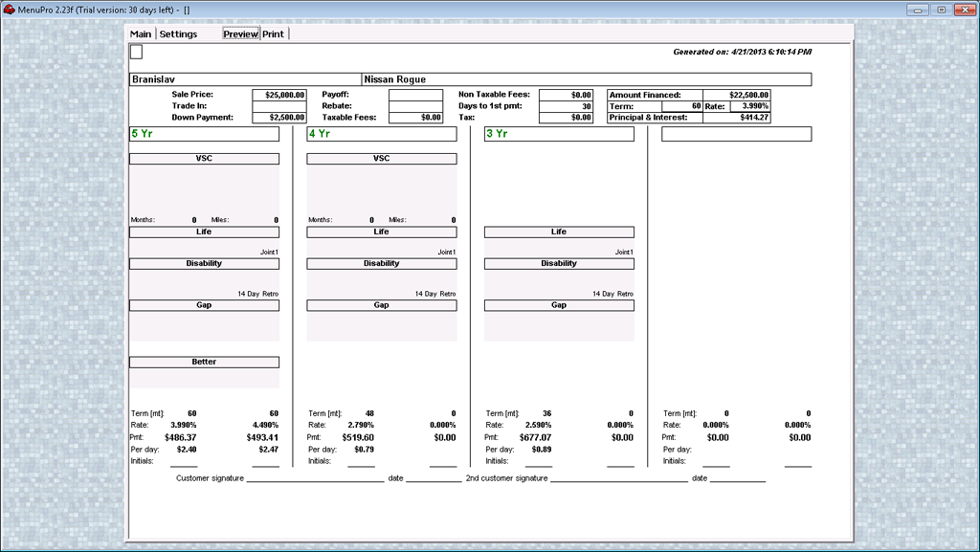Click the Better header in 5 Yr column
The width and height of the screenshot is (980, 552).
coord(204,363)
